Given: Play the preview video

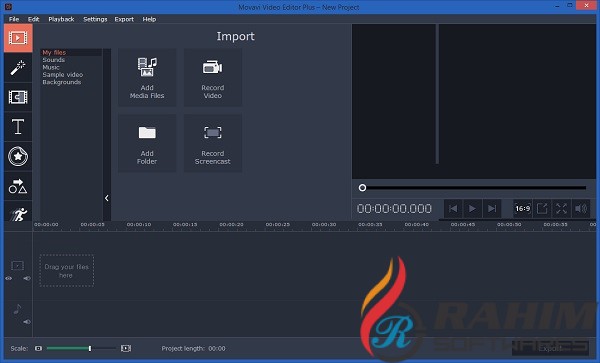Looking at the screenshot, I should [473, 208].
